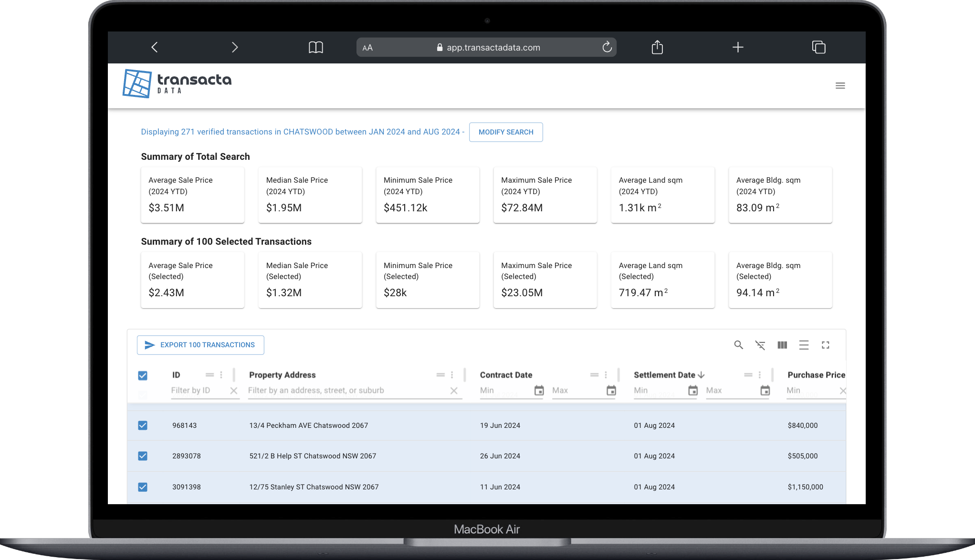Uncheck row 968143 checkbox
The width and height of the screenshot is (975, 560).
tap(143, 425)
